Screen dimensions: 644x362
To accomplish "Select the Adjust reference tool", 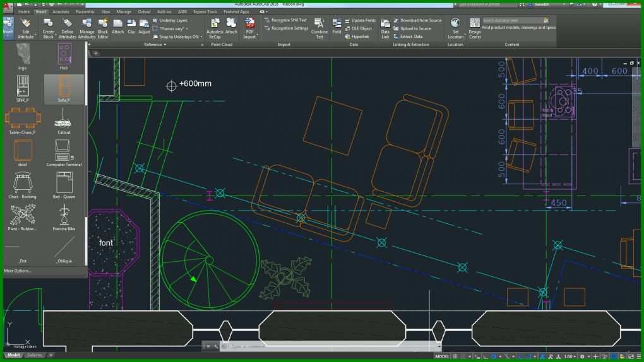I will coord(144,26).
